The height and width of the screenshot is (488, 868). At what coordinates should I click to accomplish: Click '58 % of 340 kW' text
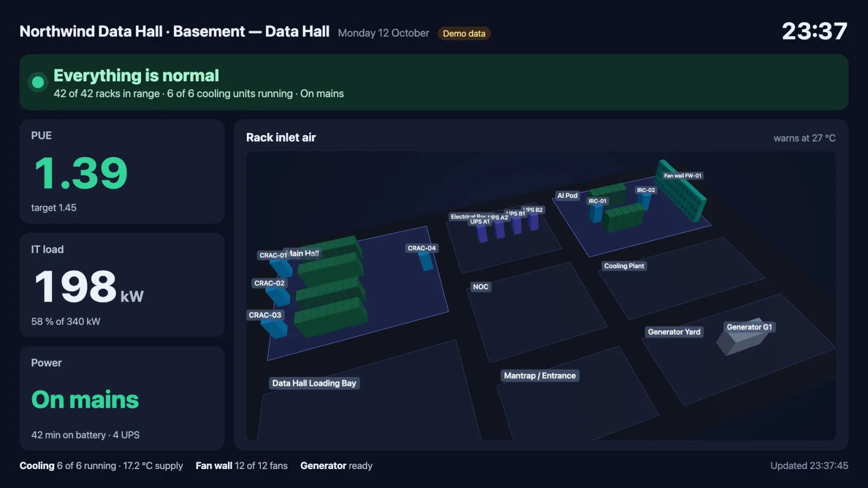pos(66,322)
